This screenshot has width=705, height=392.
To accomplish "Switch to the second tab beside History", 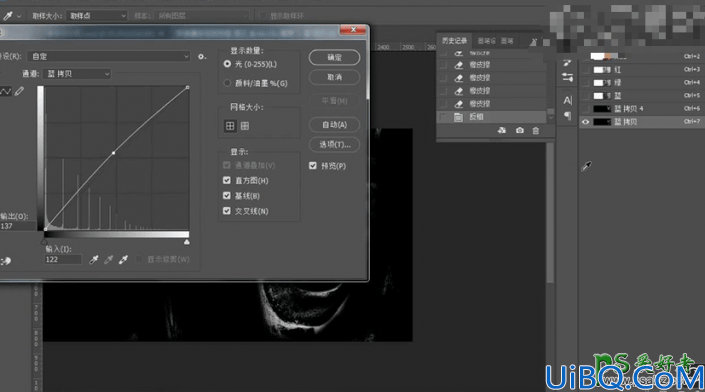I will pos(486,41).
